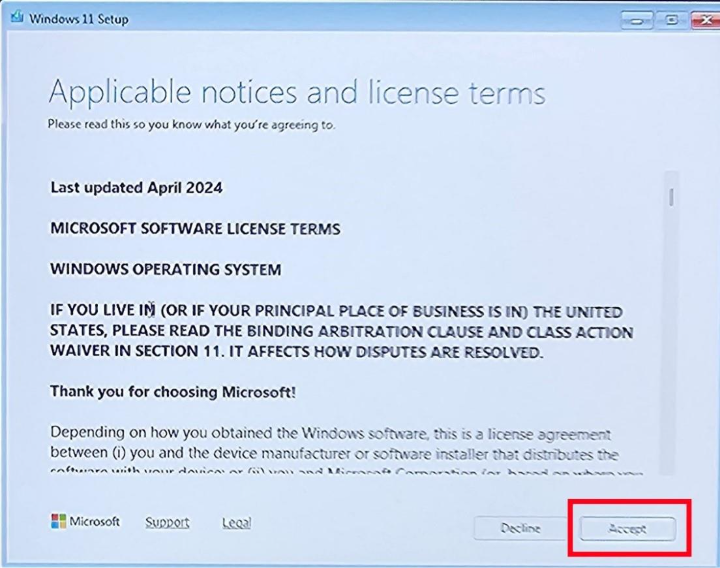Click the 'Please read this' subtitle text
The image size is (720, 568).
pyautogui.click(x=191, y=125)
